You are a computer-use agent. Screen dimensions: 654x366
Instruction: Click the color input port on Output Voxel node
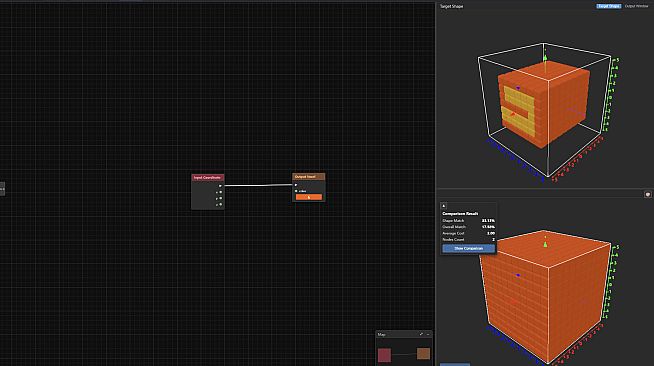(x=296, y=191)
